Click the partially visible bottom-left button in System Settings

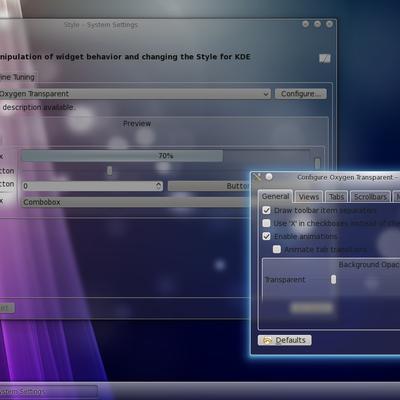(7, 308)
